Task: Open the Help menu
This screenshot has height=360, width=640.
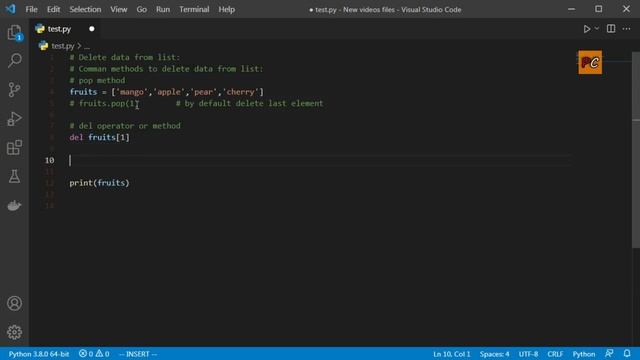Action: [227, 9]
